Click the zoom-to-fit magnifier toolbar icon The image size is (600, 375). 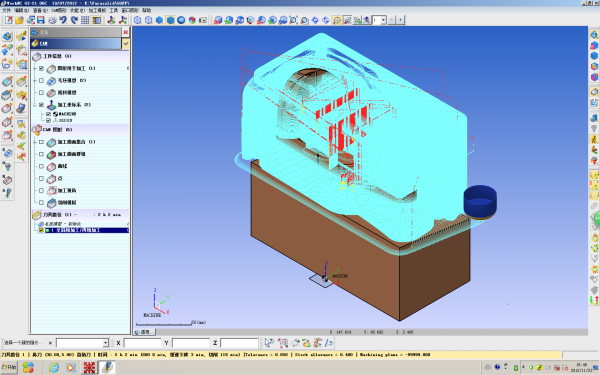[293, 20]
